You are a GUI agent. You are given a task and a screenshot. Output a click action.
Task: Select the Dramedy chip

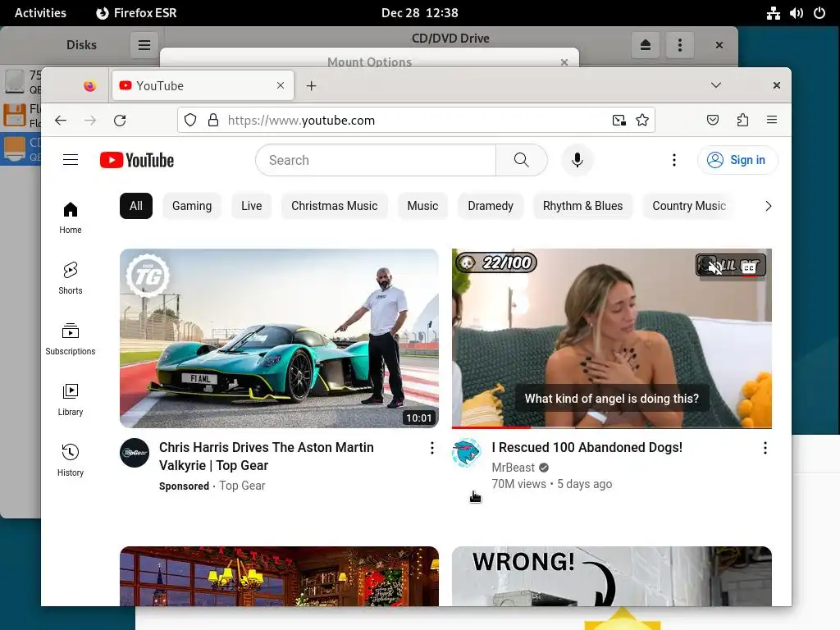[x=491, y=206]
